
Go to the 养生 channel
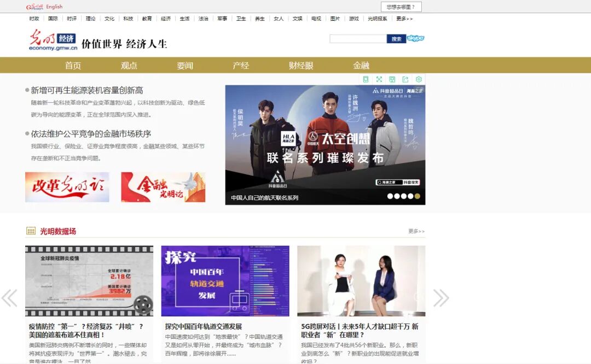click(x=260, y=19)
